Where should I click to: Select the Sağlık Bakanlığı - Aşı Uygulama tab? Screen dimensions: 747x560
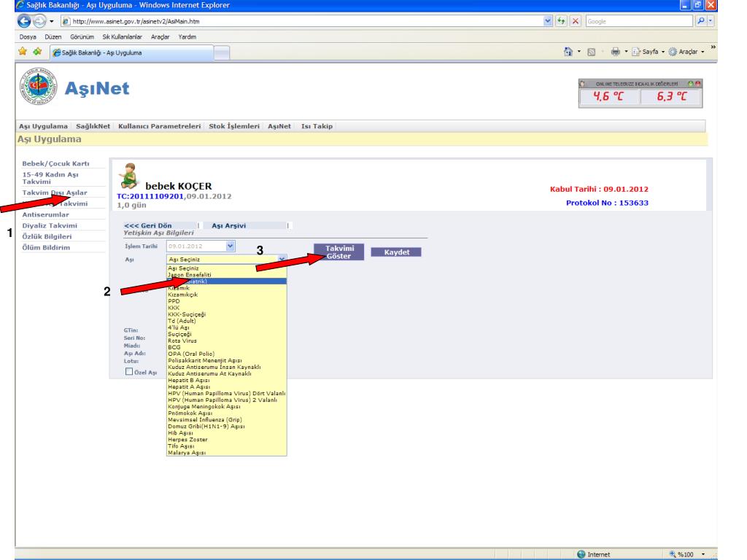pyautogui.click(x=131, y=52)
